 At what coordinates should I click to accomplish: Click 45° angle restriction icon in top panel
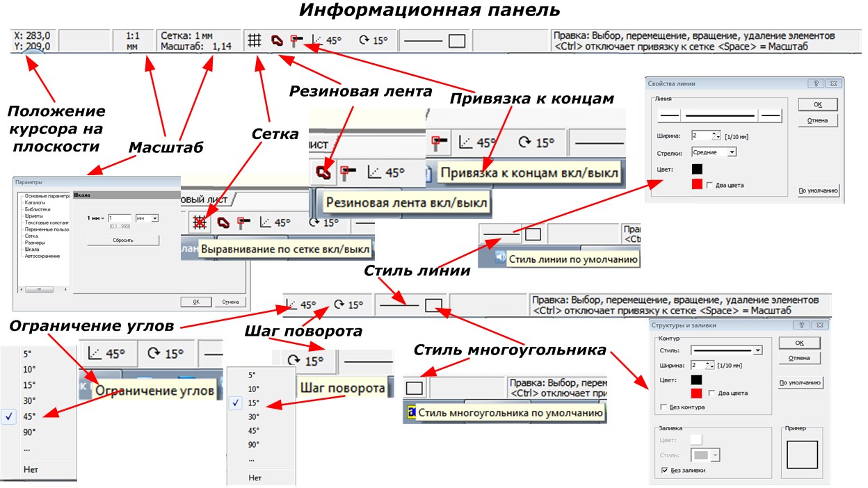(327, 40)
